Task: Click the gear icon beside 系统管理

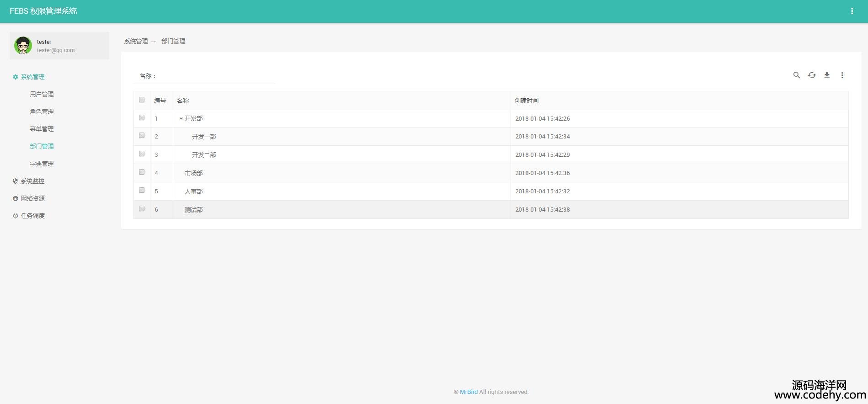Action: point(15,77)
